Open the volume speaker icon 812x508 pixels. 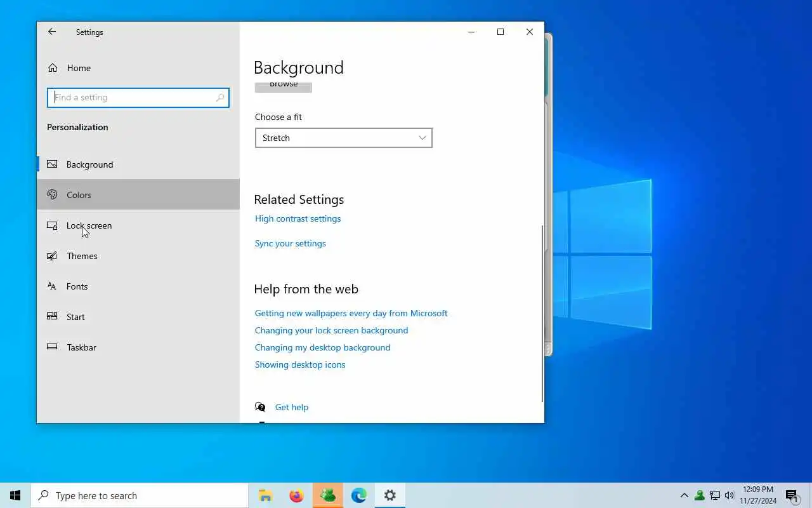pos(730,495)
